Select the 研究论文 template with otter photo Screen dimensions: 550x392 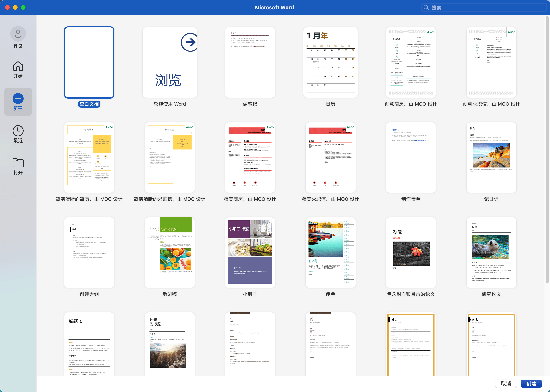(x=491, y=253)
